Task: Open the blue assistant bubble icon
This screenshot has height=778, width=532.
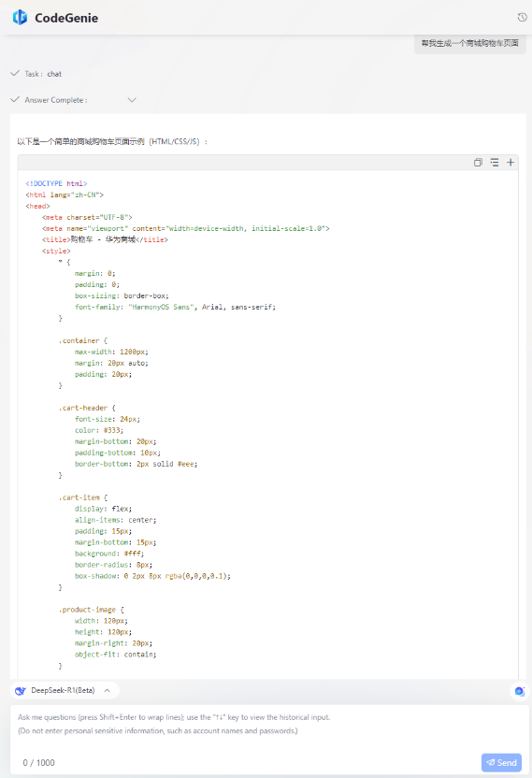Action: (x=520, y=691)
